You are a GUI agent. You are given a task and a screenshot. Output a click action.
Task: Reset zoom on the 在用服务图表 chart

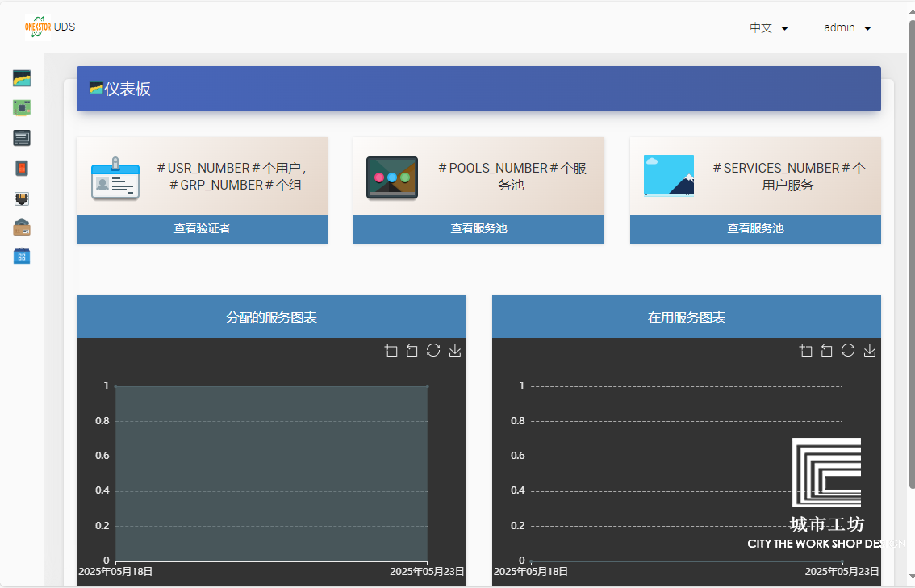pyautogui.click(x=827, y=350)
